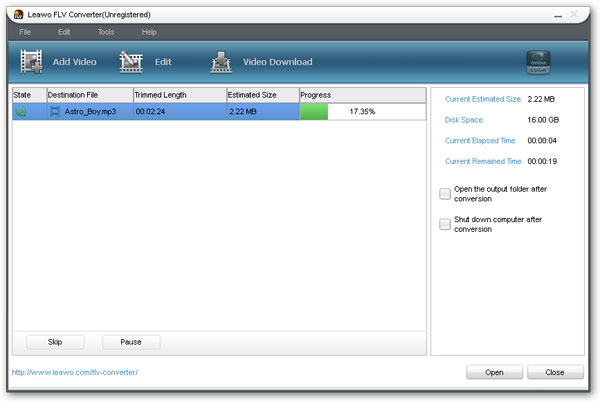Viewport: 600px width, 402px height.
Task: Click the Current Remained Time label
Action: [x=484, y=161]
